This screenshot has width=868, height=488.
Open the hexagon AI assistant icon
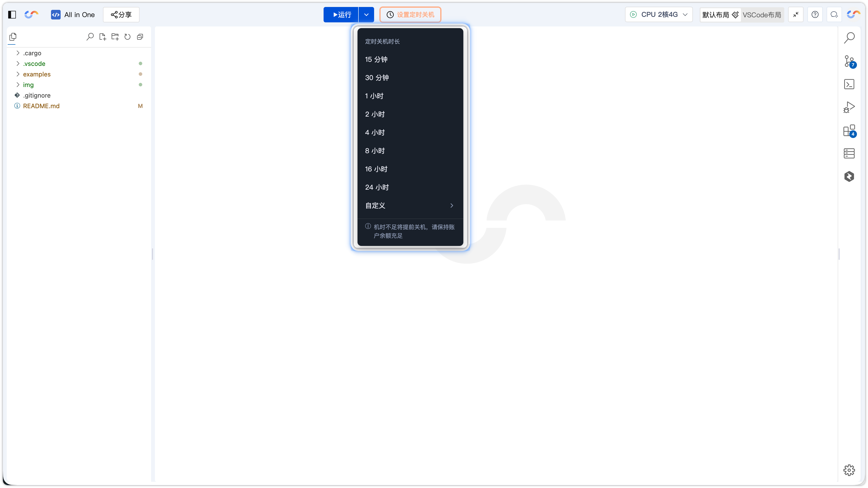pyautogui.click(x=849, y=176)
